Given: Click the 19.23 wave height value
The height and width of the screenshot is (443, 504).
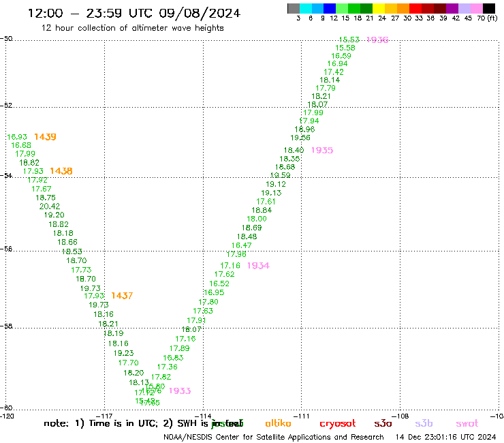Looking at the screenshot, I should (x=124, y=353).
